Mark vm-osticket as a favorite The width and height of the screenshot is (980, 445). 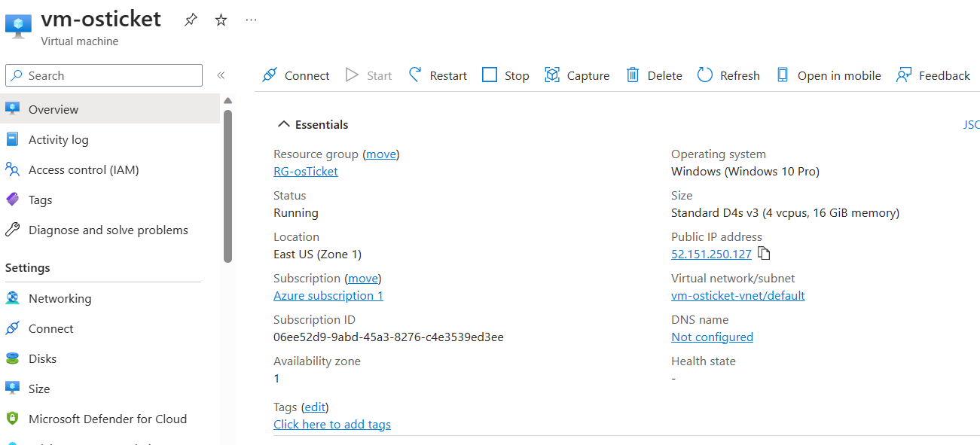[x=220, y=20]
